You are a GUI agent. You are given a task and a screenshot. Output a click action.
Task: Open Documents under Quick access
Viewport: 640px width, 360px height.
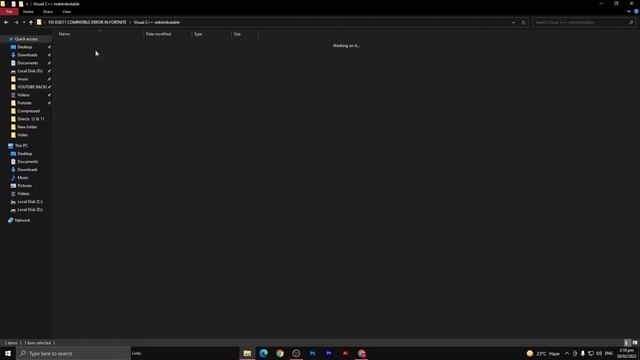point(27,63)
